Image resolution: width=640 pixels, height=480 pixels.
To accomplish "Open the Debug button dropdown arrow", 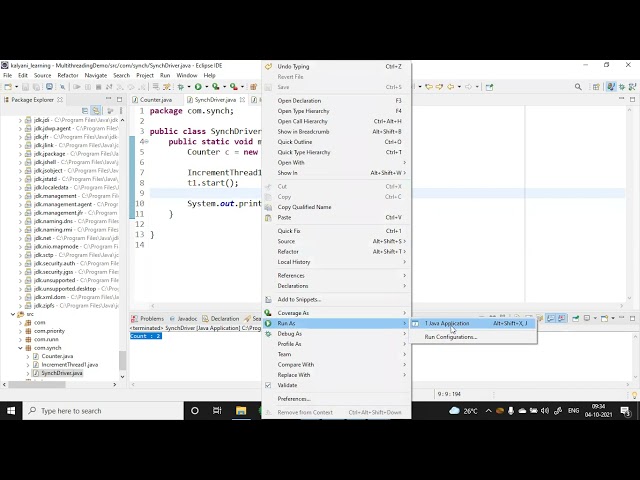I will click(x=189, y=87).
